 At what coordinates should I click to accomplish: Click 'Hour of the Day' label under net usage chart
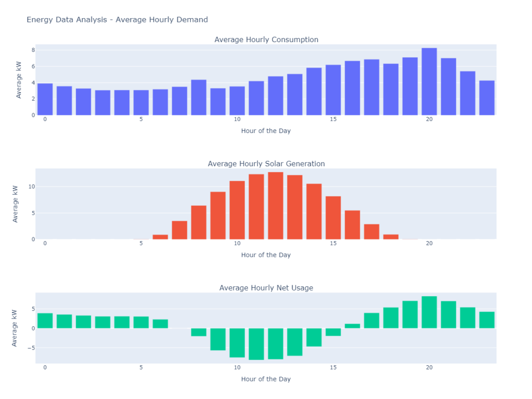tap(266, 379)
